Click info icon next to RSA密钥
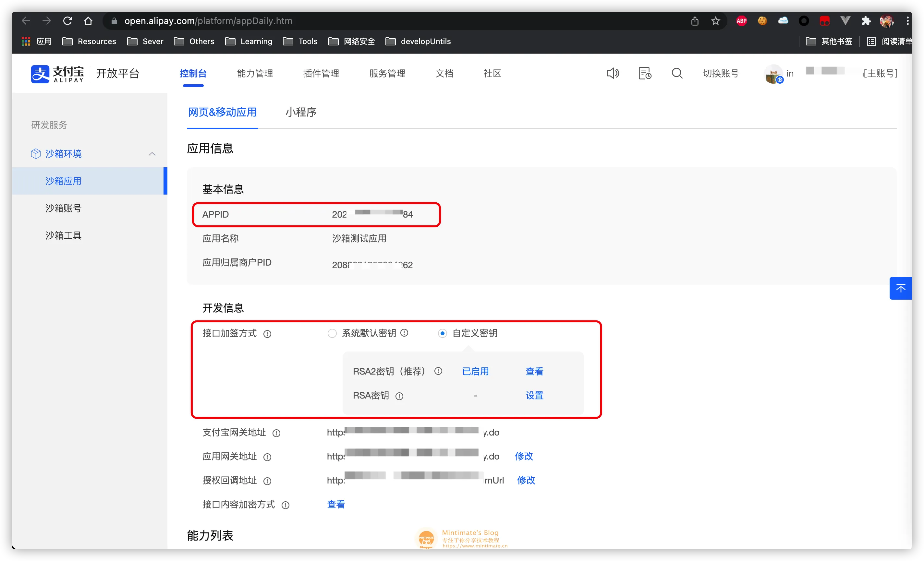Image resolution: width=924 pixels, height=561 pixels. click(399, 396)
